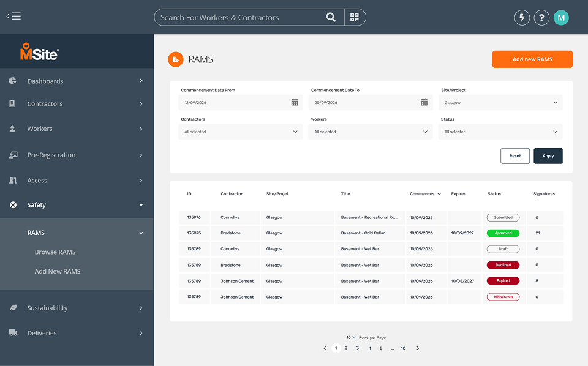The width and height of the screenshot is (588, 366).
Task: Click the 10/08/2027 expiry date
Action: tap(462, 281)
